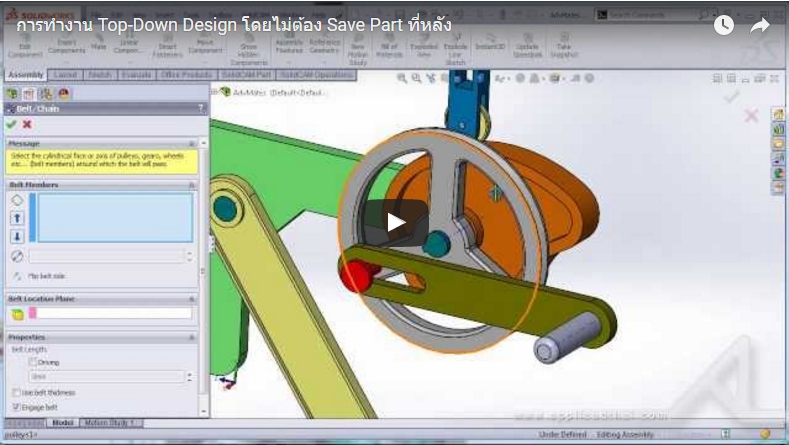Open the video title link at top
Image resolution: width=789 pixels, height=445 pixels.
(234, 25)
